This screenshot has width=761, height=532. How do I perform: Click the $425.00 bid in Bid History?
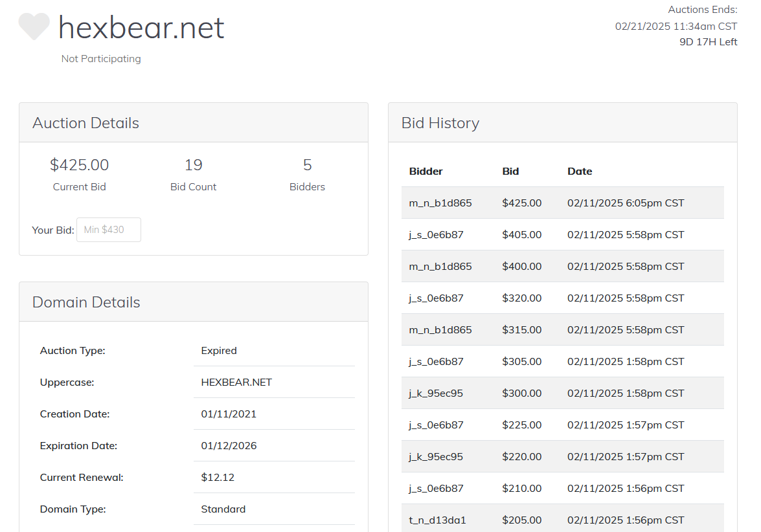pyautogui.click(x=522, y=203)
